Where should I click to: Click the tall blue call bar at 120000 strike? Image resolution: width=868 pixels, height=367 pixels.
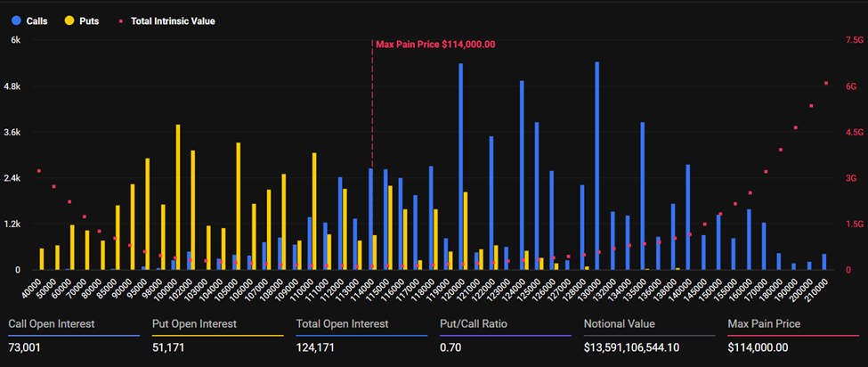[460, 167]
